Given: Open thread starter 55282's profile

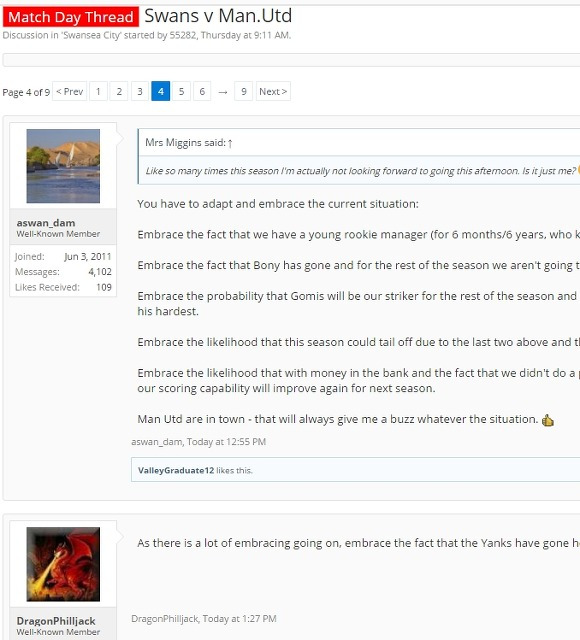Looking at the screenshot, I should tap(183, 36).
